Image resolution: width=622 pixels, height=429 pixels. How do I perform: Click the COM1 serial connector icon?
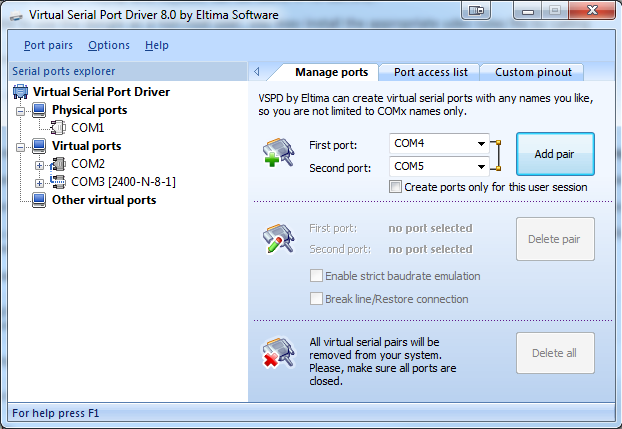point(58,127)
